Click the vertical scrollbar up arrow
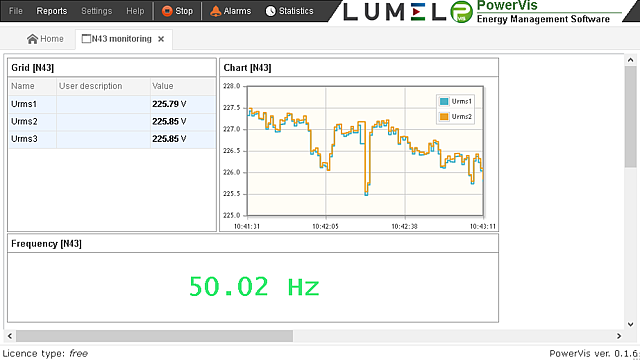 [x=631, y=60]
